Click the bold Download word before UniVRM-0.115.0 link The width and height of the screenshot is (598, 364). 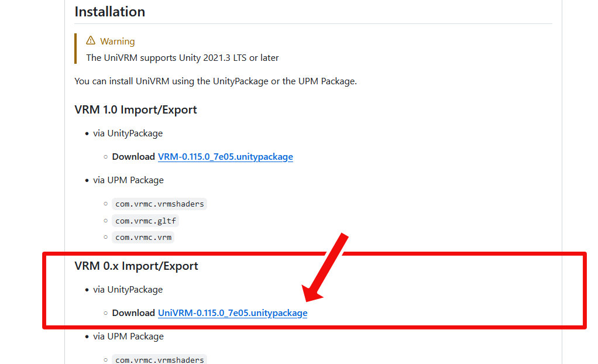coord(133,313)
